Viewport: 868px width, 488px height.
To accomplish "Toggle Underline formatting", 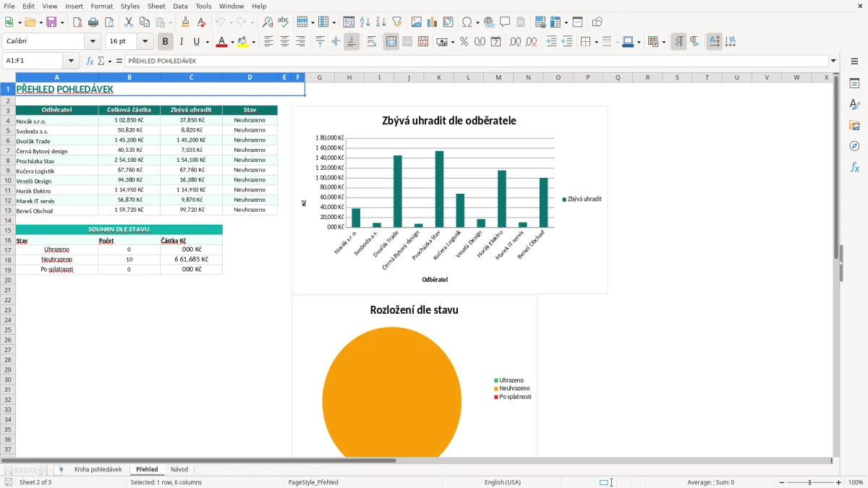I will click(x=196, y=42).
